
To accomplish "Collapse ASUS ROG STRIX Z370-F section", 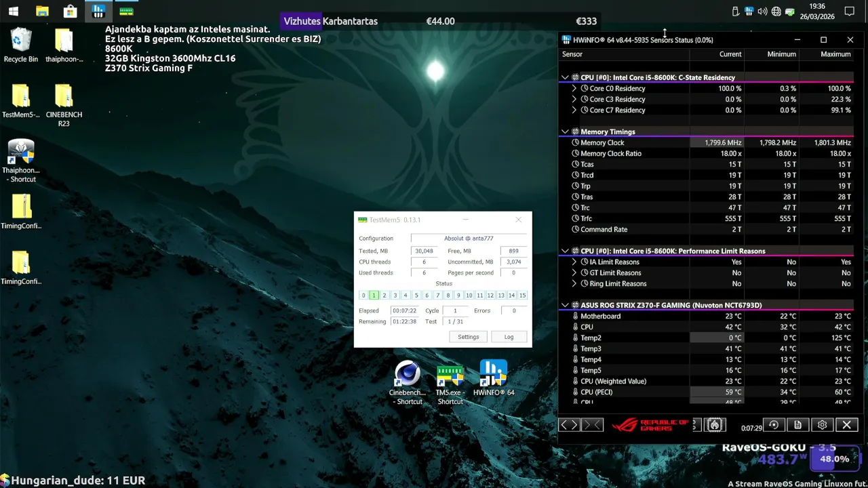I will click(565, 305).
